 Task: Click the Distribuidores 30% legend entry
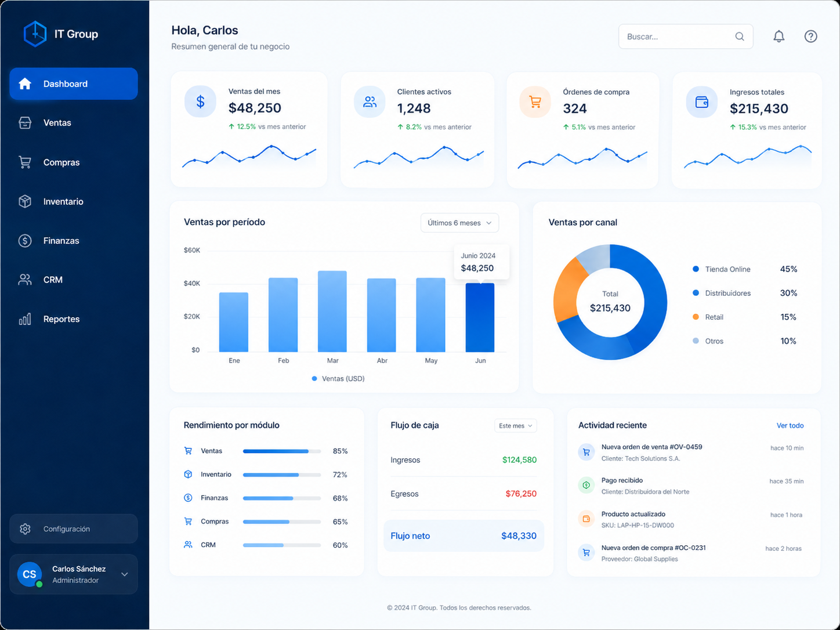coord(745,294)
